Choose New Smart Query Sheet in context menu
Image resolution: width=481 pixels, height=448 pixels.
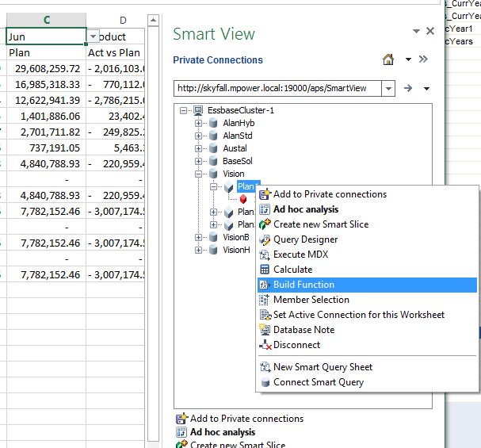pyautogui.click(x=367, y=367)
